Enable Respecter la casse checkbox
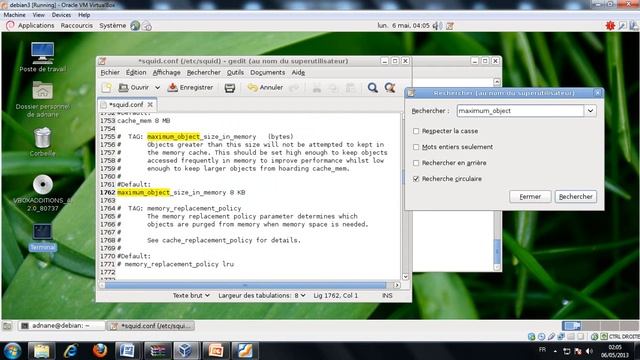Screen dimensions: 640x360 (416, 131)
